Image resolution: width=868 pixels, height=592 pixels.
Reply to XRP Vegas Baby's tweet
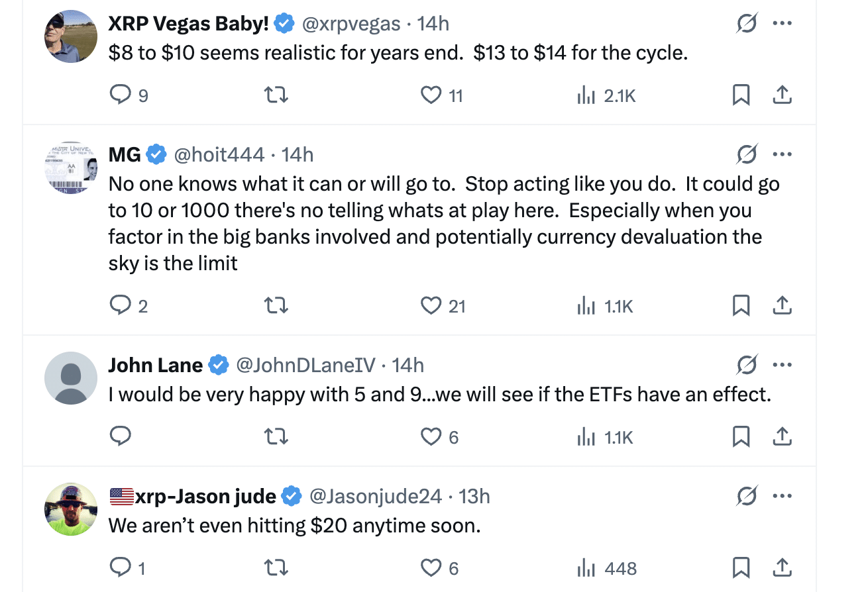pyautogui.click(x=120, y=96)
